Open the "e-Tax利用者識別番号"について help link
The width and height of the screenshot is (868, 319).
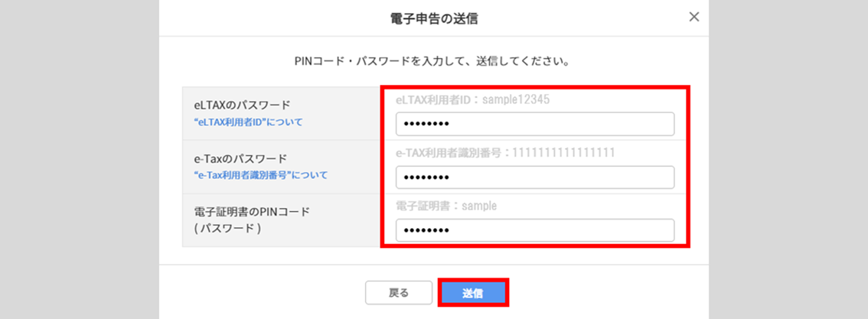tap(260, 175)
